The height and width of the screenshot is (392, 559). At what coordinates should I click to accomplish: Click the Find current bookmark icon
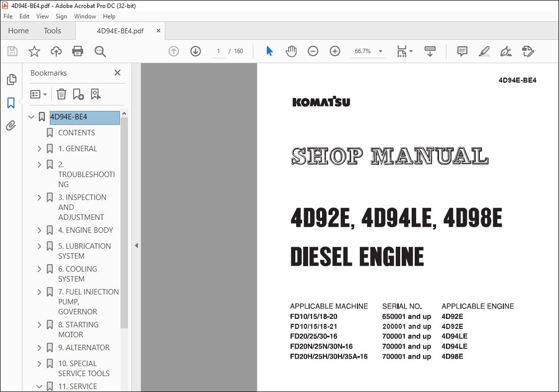[x=96, y=94]
